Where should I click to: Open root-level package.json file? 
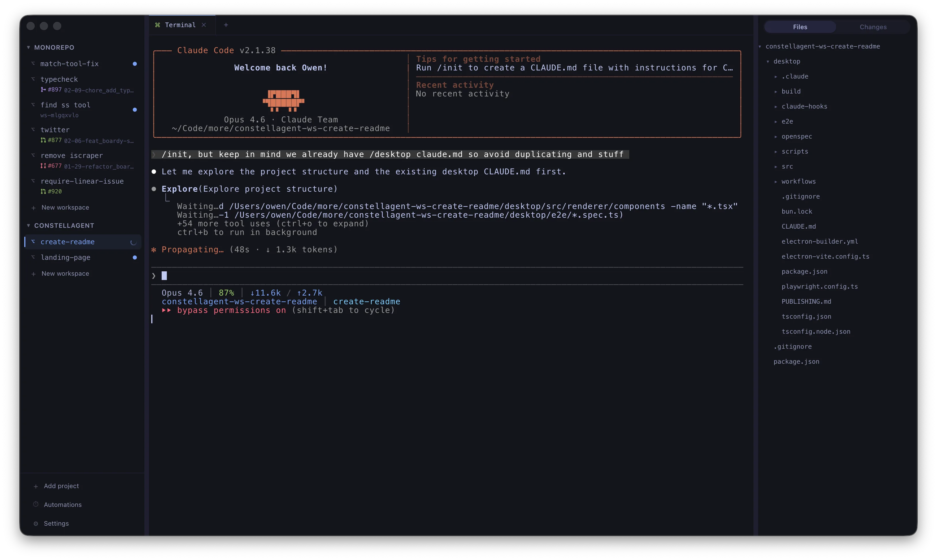[x=796, y=361]
